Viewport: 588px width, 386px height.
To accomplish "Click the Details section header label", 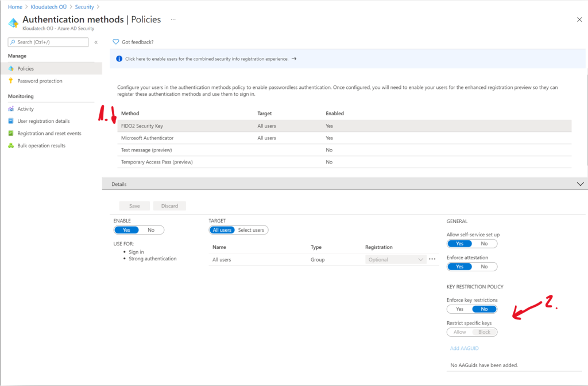I will point(119,184).
